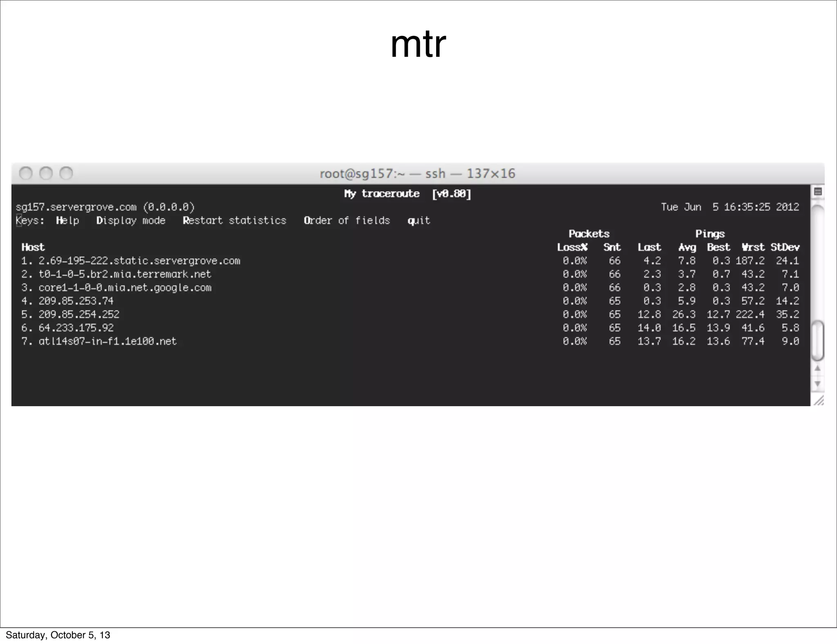Click worst ping value '222.4' for hop 5
837x644 pixels.
point(750,314)
